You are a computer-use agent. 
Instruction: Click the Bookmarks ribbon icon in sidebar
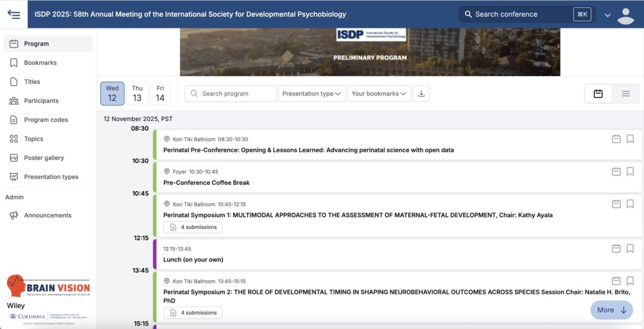[14, 62]
